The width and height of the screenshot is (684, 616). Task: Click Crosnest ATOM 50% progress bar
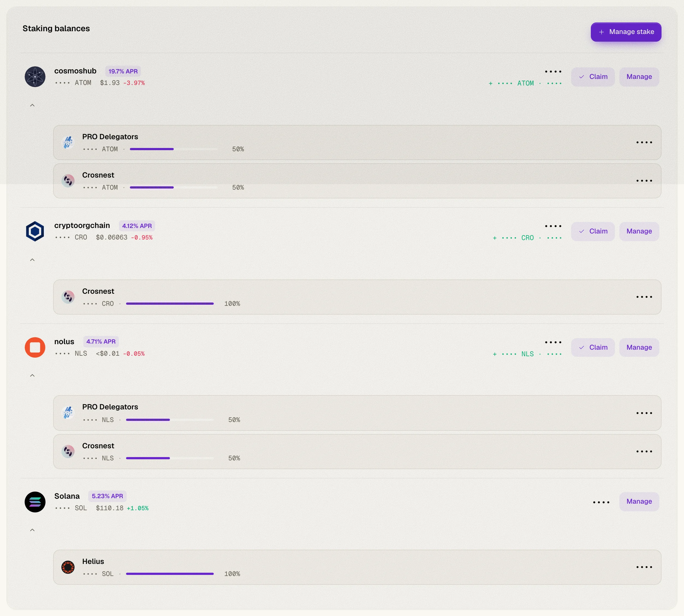pos(174,187)
